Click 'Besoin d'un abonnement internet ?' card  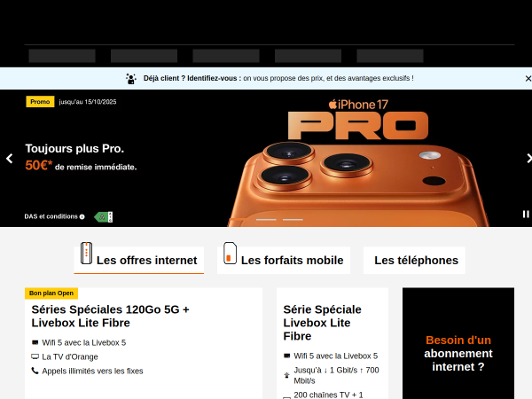pos(458,343)
